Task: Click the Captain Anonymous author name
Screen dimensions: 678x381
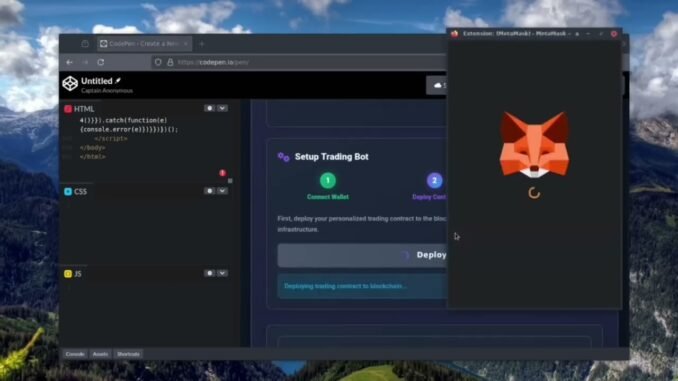Action: click(107, 91)
